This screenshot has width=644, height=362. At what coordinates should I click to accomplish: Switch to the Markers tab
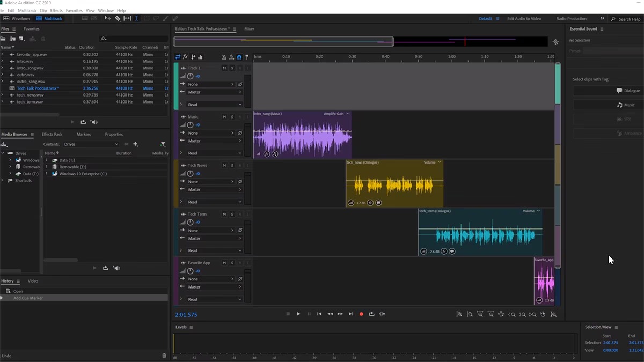(x=84, y=135)
